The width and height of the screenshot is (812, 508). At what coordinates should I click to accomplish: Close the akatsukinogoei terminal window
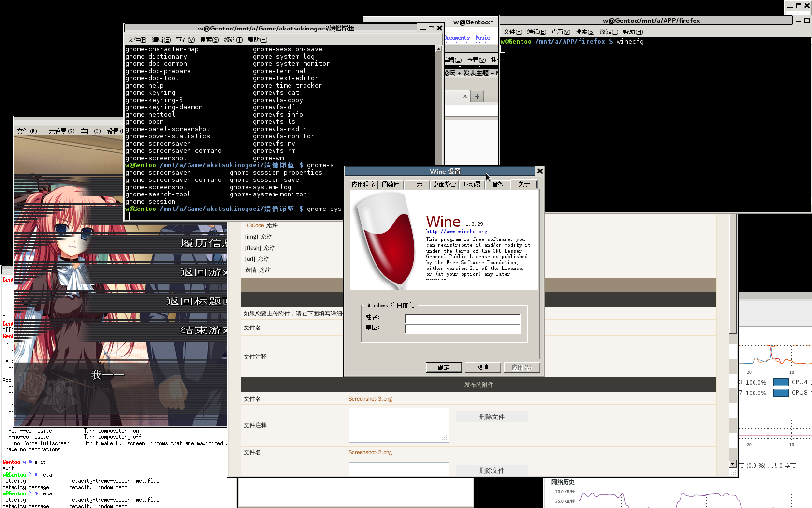pos(439,28)
